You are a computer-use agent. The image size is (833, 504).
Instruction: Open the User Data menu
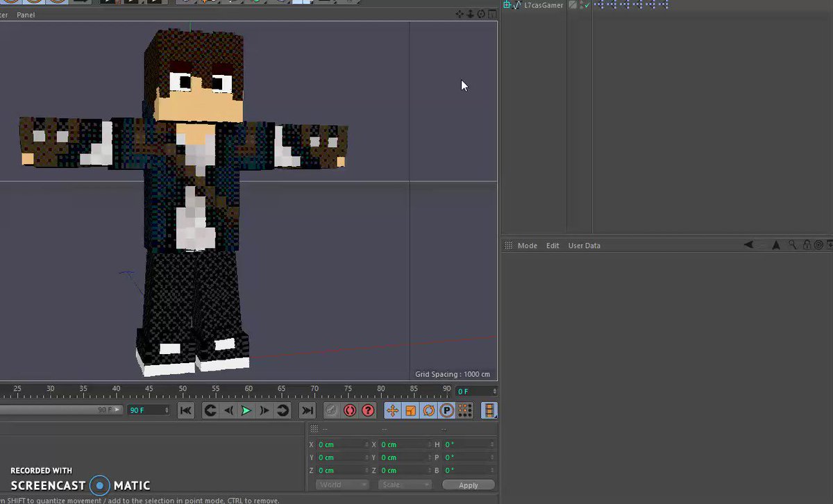click(584, 246)
